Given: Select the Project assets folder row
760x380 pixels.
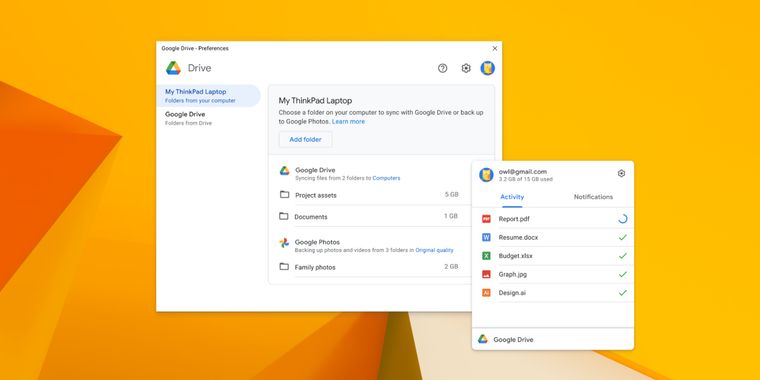Looking at the screenshot, I should (369, 195).
